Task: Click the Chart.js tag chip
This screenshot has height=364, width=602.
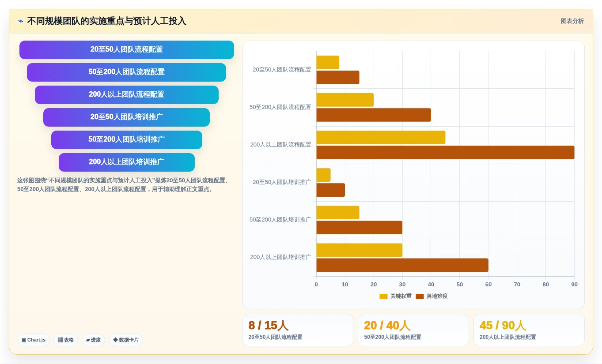Action: (x=34, y=340)
